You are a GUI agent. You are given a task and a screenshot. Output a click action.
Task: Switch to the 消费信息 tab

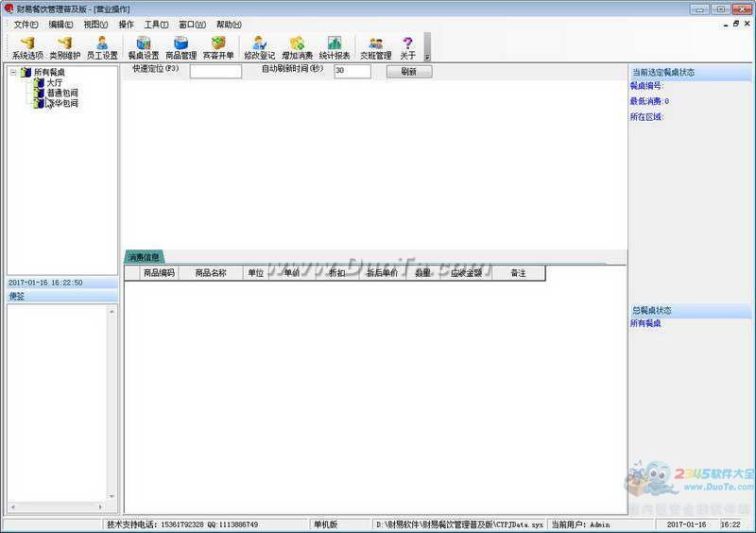click(x=145, y=257)
